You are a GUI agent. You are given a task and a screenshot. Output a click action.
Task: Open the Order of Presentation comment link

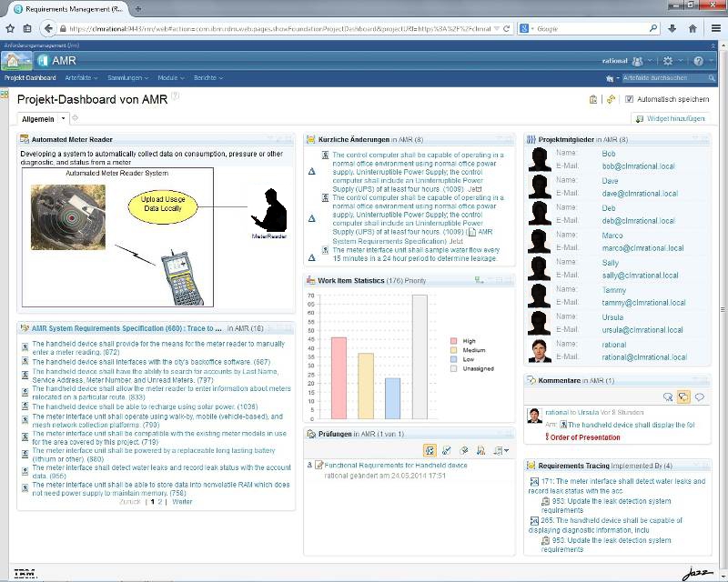pyautogui.click(x=585, y=437)
